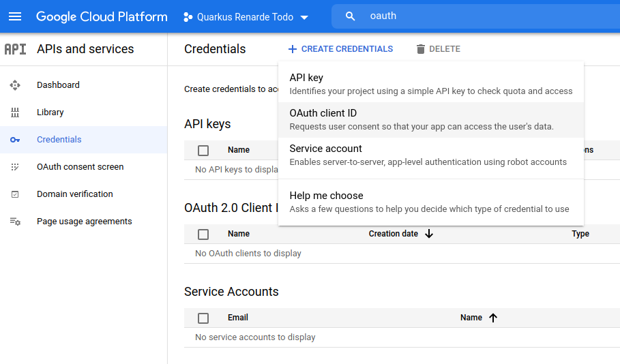Click the plus icon beside Create Credentials
The width and height of the screenshot is (620, 364).
(292, 49)
